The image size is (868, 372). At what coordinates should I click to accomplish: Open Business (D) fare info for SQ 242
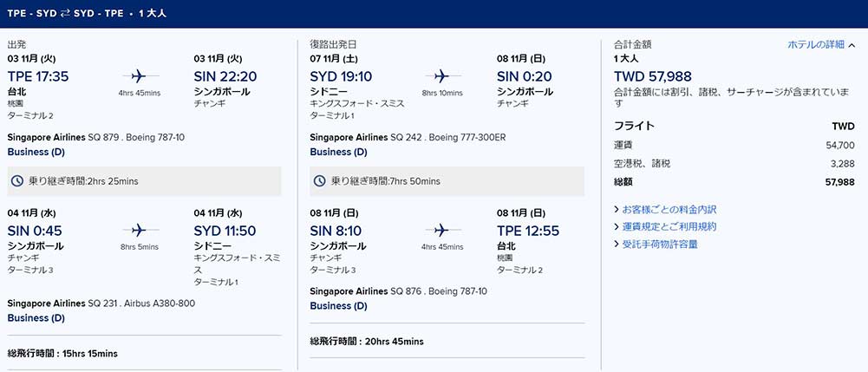pyautogui.click(x=338, y=153)
